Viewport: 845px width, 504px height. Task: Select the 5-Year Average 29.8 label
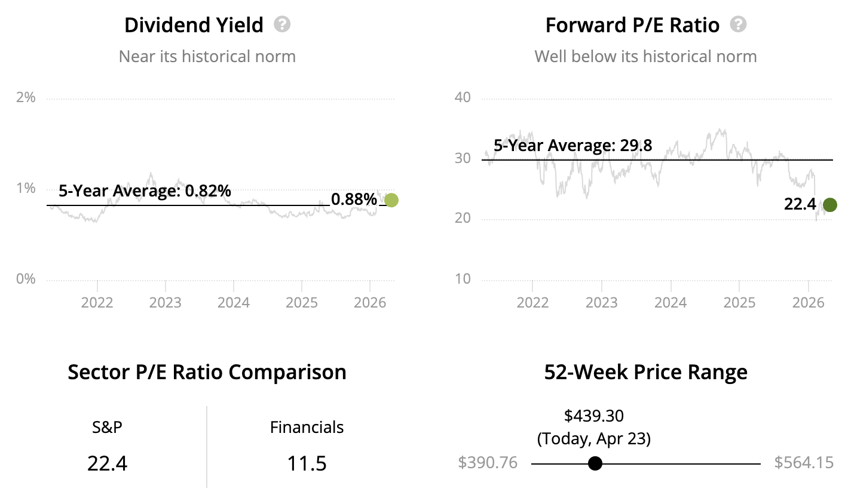[572, 146]
